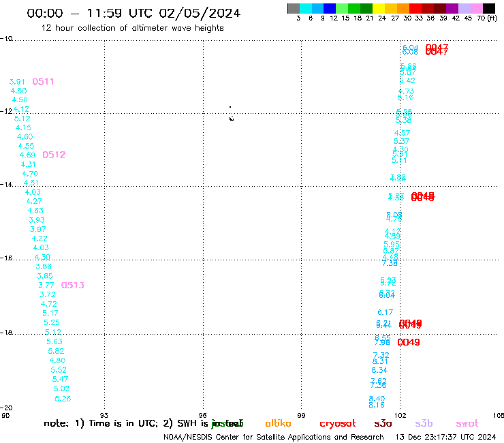Image resolution: width=504 pixels, height=443 pixels.
Task: Click the lavender swatch in the color scale
Action: pos(464,8)
